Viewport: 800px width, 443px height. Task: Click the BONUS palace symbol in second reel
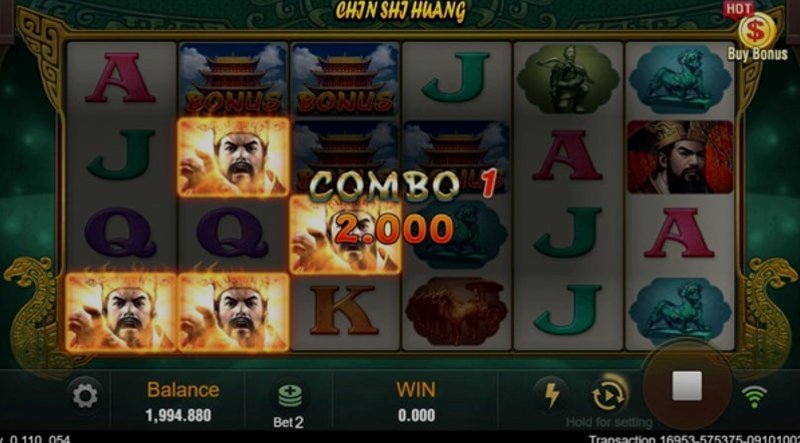232,79
